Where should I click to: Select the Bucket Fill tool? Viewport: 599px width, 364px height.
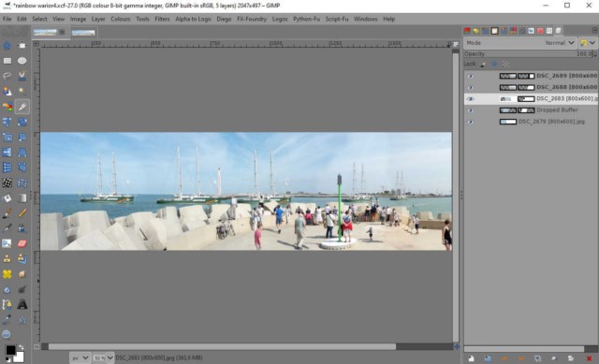point(7,197)
